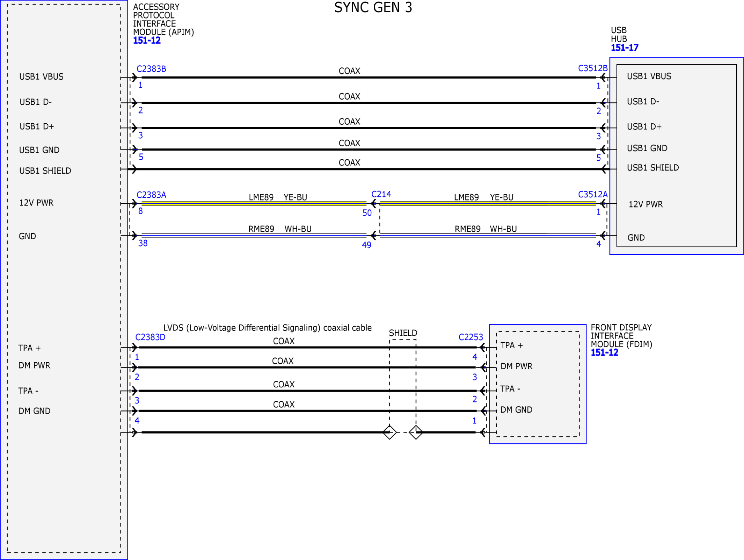Click connector label C2383D
The image size is (744, 560).
pos(150,337)
